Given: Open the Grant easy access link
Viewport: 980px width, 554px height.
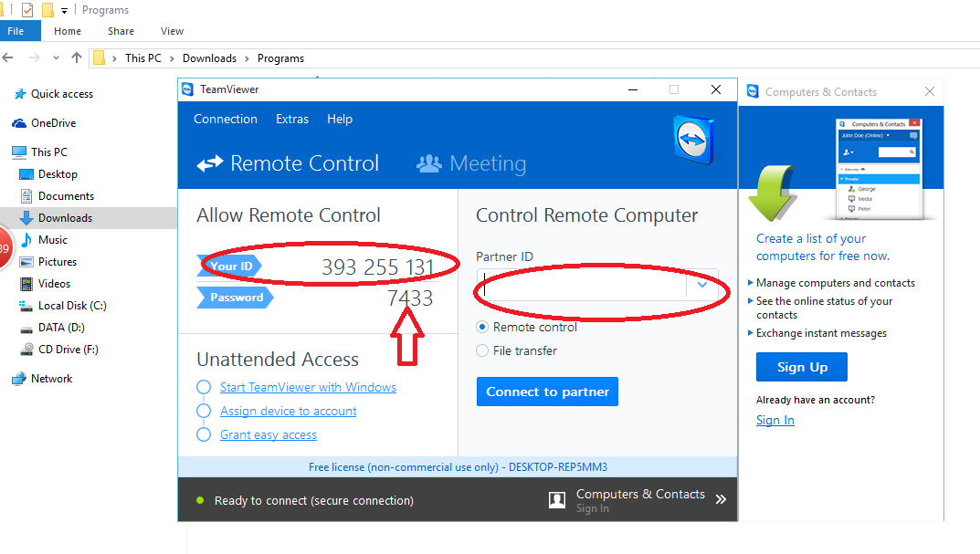Looking at the screenshot, I should 269,434.
